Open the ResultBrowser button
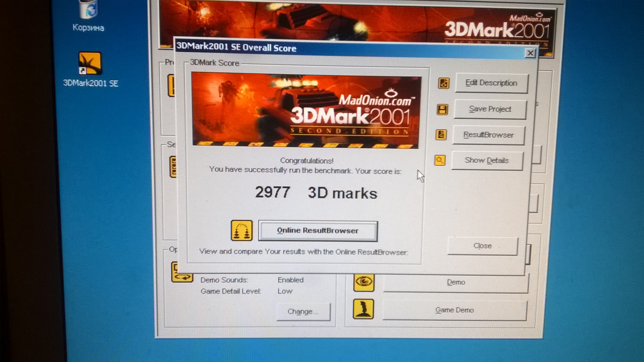Screen dimensions: 644x362 488,135
